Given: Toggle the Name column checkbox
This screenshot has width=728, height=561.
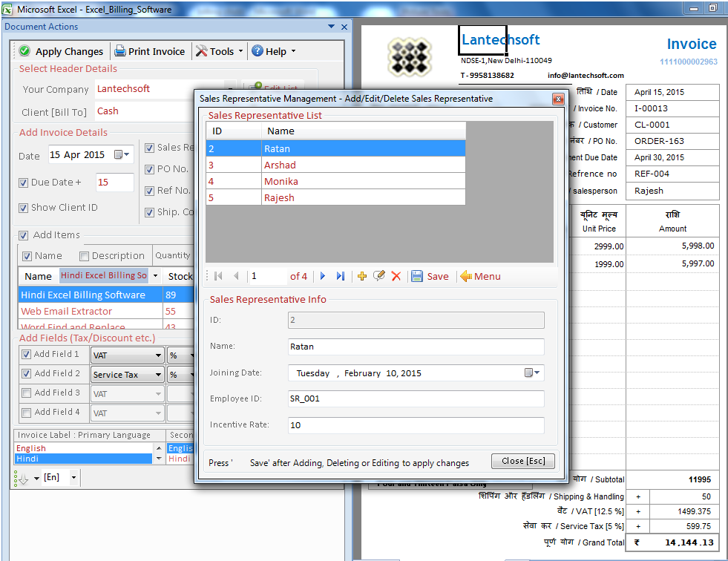Looking at the screenshot, I should click(x=27, y=256).
